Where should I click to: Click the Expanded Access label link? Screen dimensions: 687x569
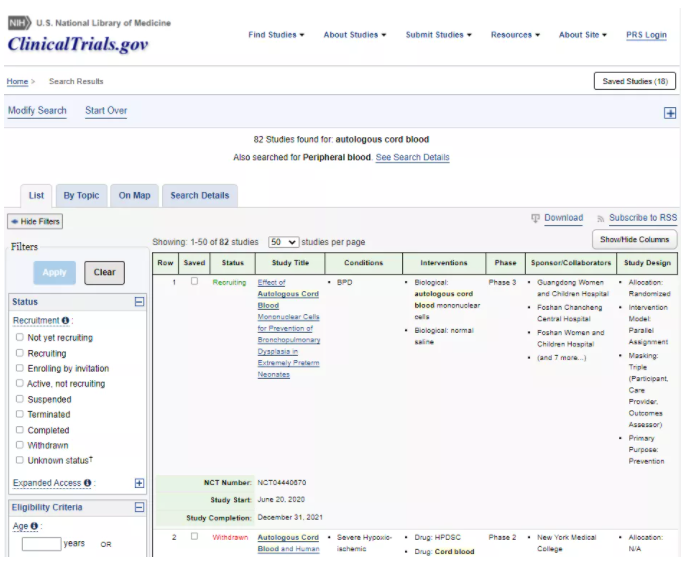click(x=47, y=483)
